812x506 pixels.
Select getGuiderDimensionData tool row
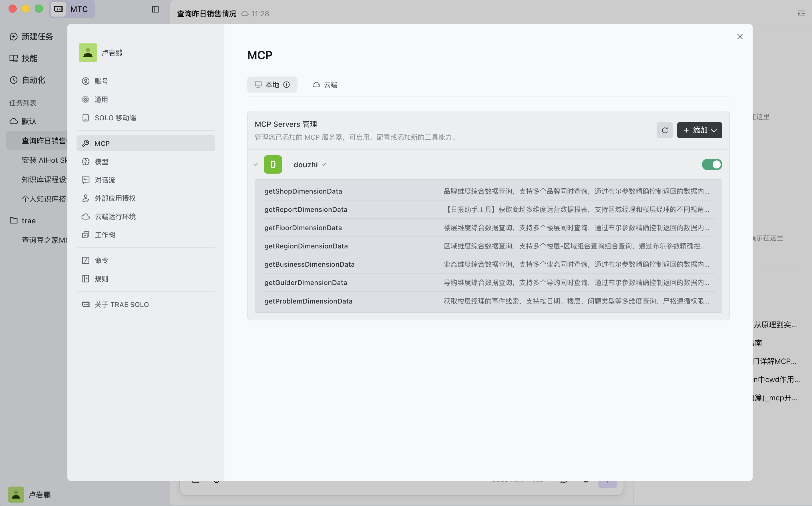click(x=488, y=282)
